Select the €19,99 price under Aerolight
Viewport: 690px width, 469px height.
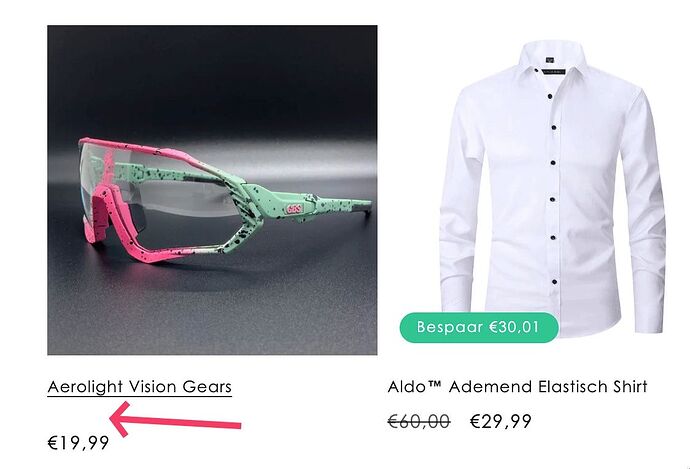[x=78, y=443]
